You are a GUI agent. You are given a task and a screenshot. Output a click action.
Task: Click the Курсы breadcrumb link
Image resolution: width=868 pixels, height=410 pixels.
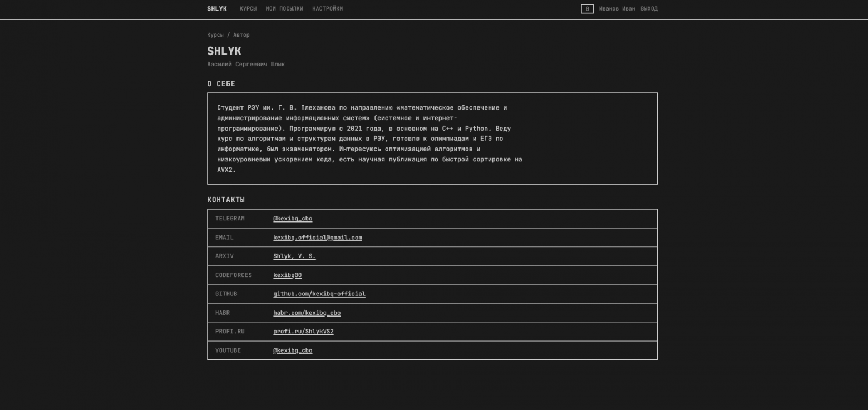point(215,35)
